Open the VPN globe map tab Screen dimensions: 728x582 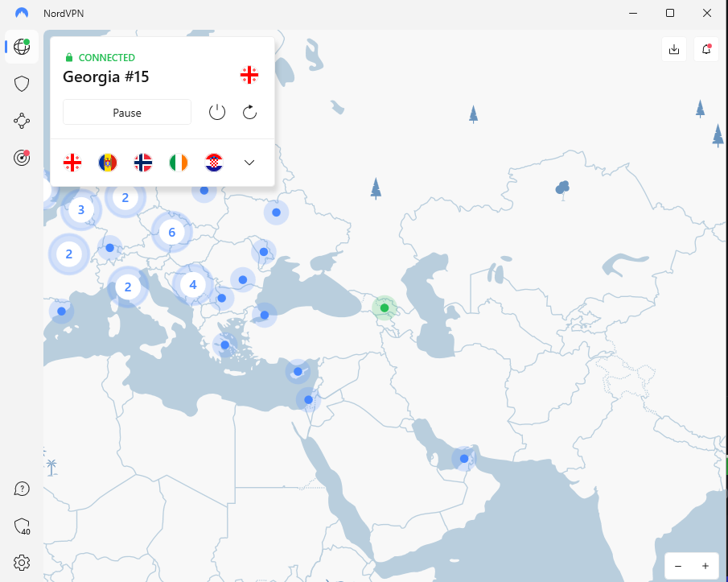click(x=22, y=47)
